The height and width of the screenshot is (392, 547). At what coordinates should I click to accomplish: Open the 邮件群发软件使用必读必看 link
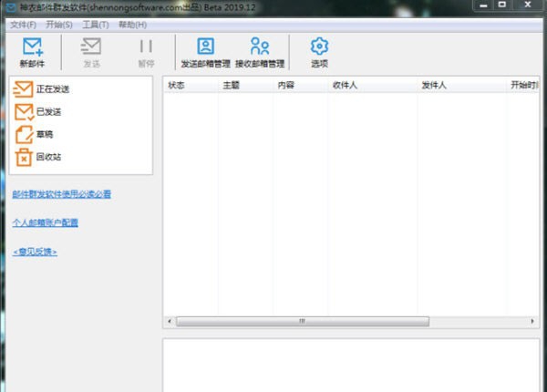[61, 194]
